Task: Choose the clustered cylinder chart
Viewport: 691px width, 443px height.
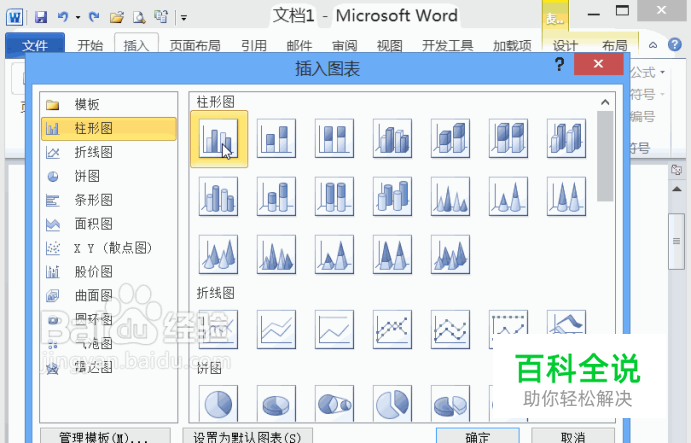Action: [x=219, y=197]
